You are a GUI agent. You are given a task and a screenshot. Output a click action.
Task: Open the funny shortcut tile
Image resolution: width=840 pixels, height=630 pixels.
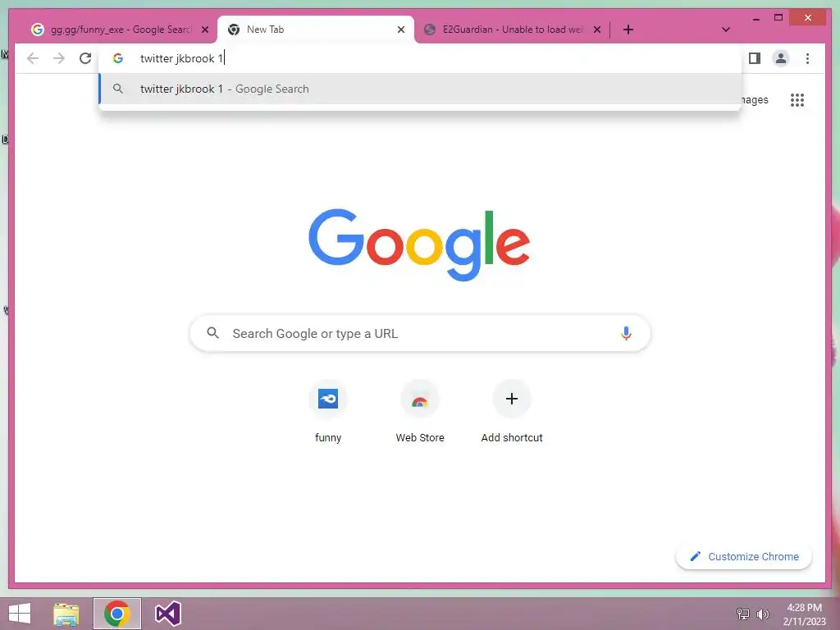coord(328,412)
